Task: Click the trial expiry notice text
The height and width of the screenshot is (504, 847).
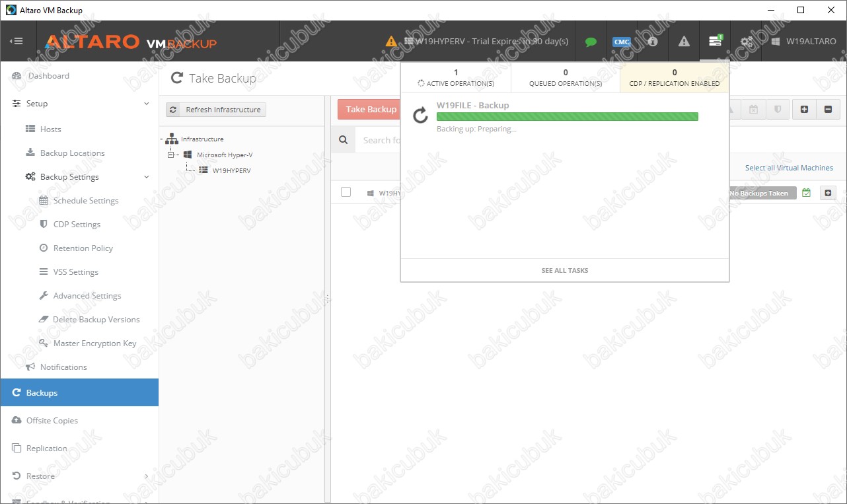Action: (492, 41)
